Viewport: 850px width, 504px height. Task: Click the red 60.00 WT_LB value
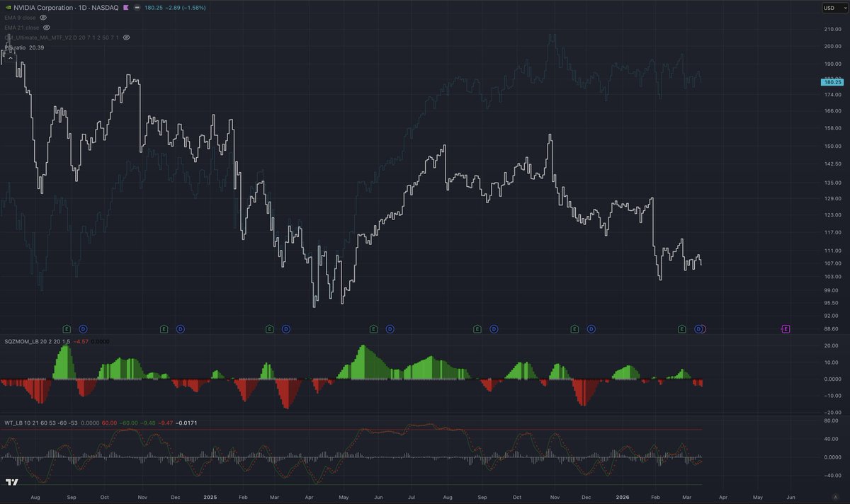pos(109,422)
